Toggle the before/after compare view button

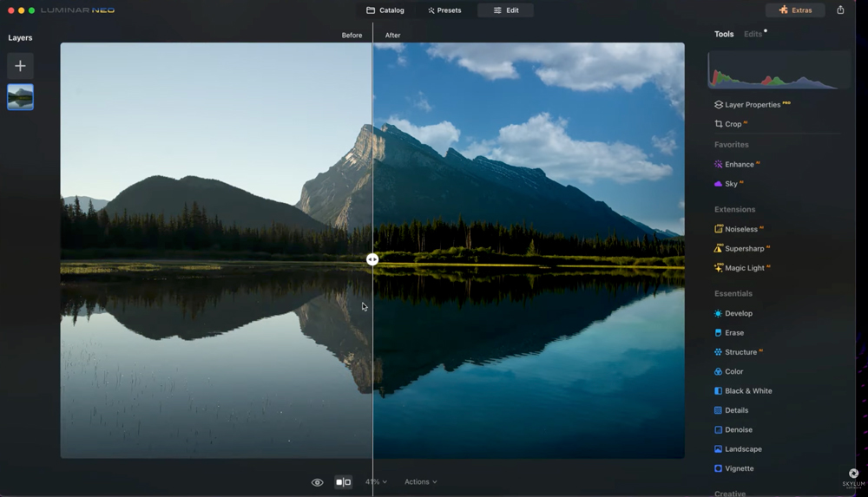(344, 482)
